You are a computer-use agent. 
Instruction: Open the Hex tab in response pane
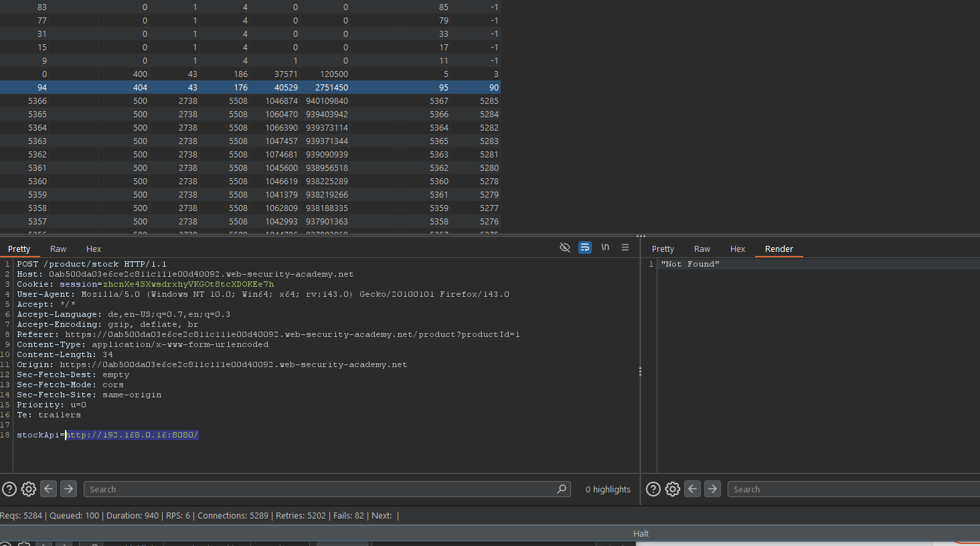[737, 249]
